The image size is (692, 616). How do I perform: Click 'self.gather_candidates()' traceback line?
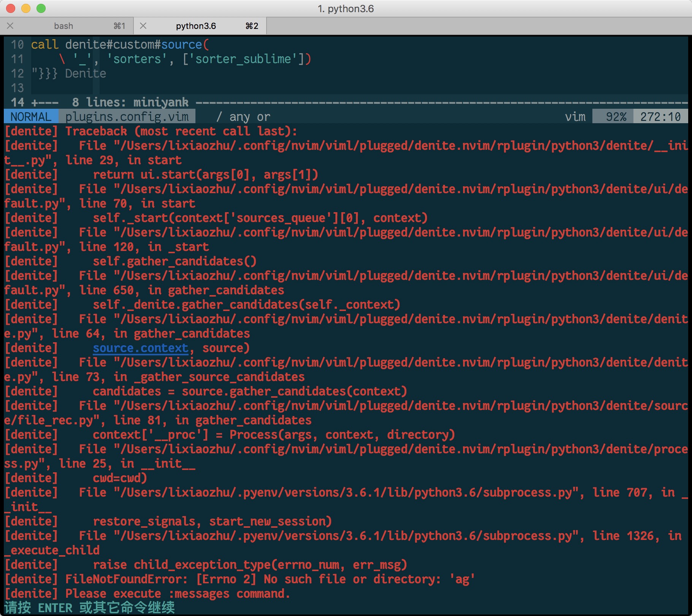tap(175, 262)
